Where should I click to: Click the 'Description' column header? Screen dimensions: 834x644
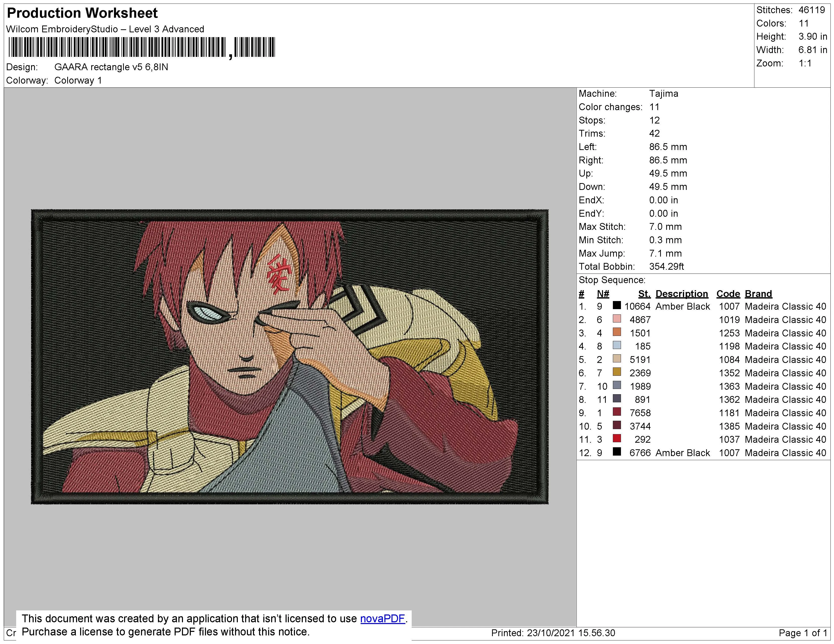pos(682,294)
